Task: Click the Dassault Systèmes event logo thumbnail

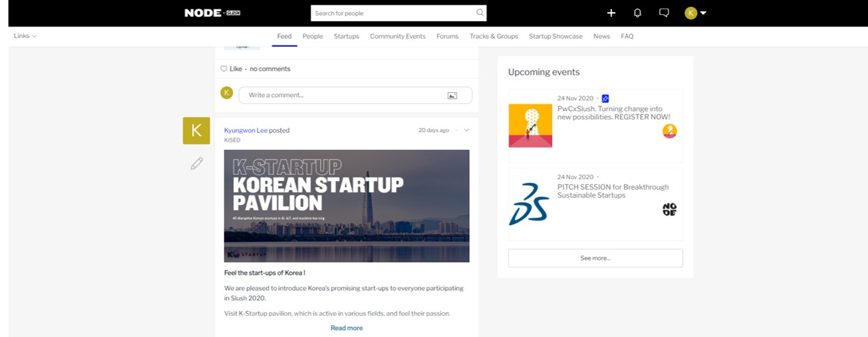Action: pyautogui.click(x=530, y=203)
